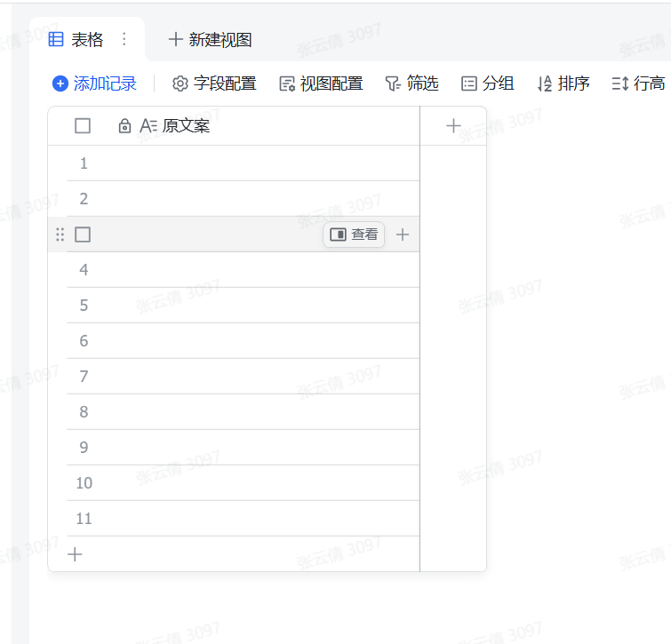Image resolution: width=671 pixels, height=644 pixels.
Task: Open 字段配置 settings
Action: [214, 83]
